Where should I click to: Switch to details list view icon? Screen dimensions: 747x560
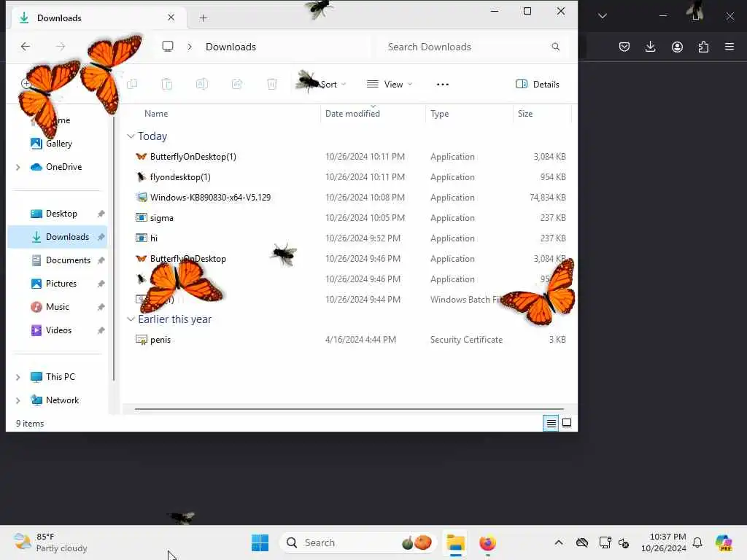tap(551, 423)
